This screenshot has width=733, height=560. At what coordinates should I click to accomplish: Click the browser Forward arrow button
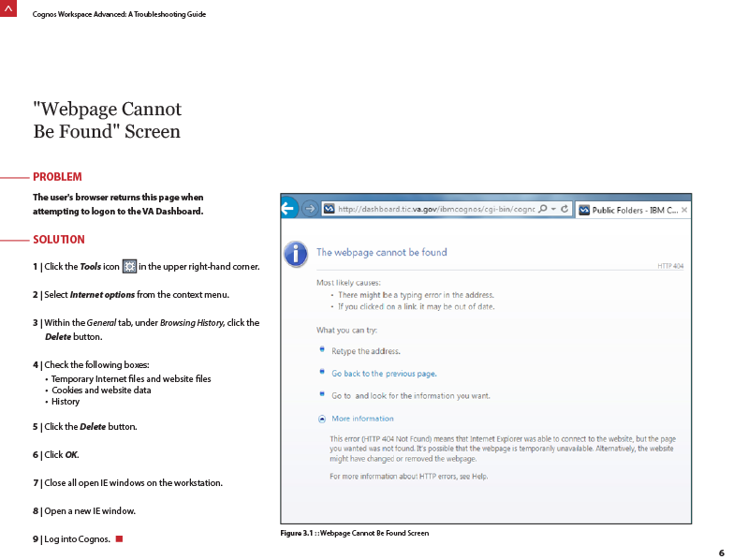tap(310, 209)
